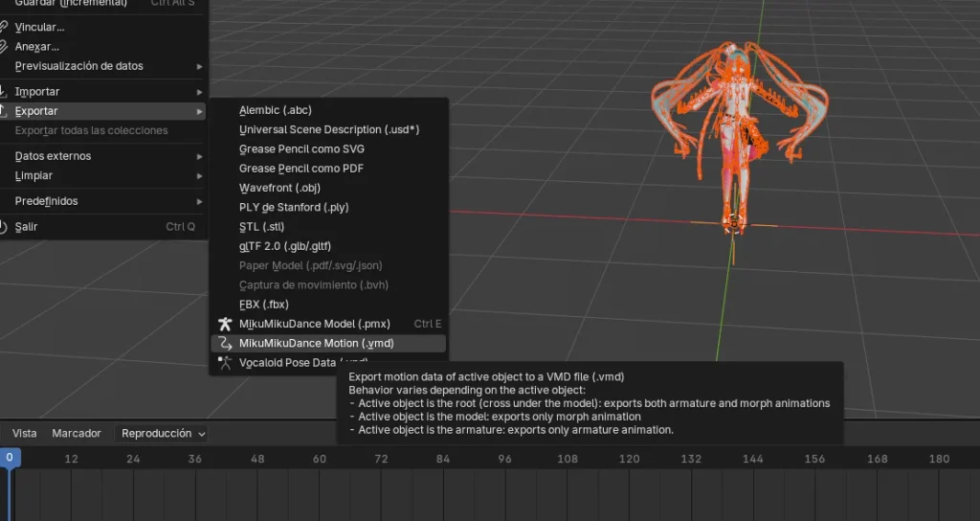
Task: Export as Wavefront (.obj)
Action: [x=329, y=188]
